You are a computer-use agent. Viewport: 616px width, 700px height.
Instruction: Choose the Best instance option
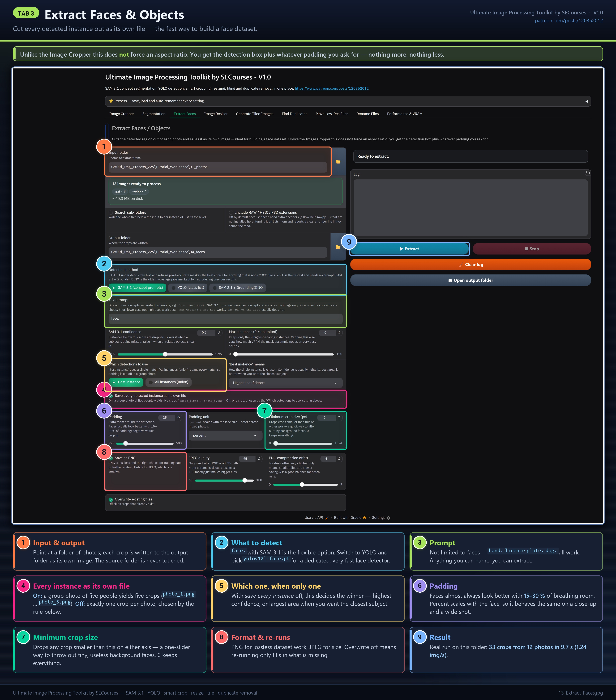pyautogui.click(x=126, y=382)
